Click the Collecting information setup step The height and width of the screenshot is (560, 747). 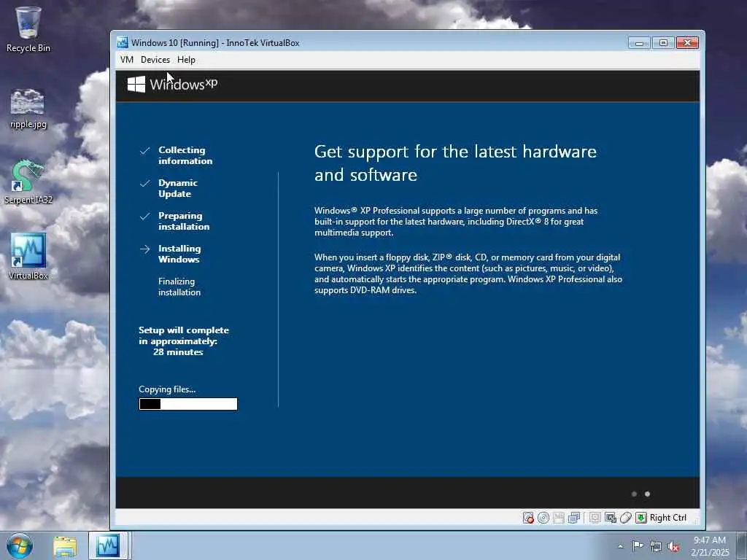[185, 155]
